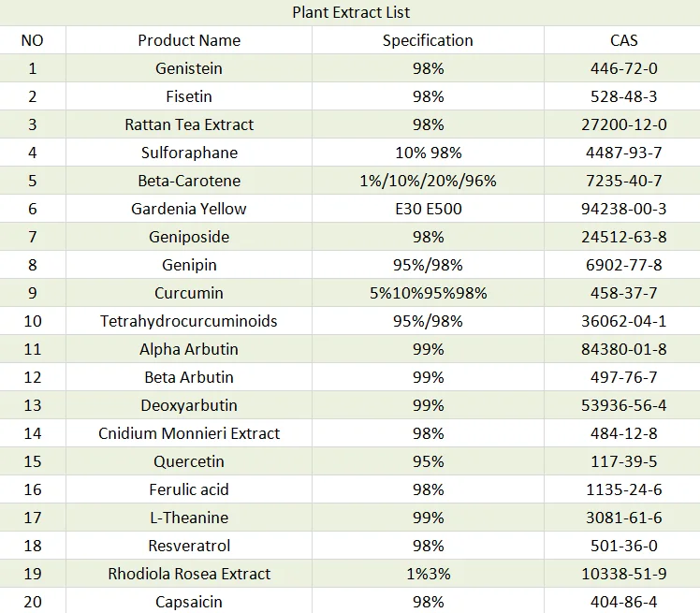Image resolution: width=700 pixels, height=613 pixels.
Task: Select the Specification column header
Action: (x=428, y=40)
